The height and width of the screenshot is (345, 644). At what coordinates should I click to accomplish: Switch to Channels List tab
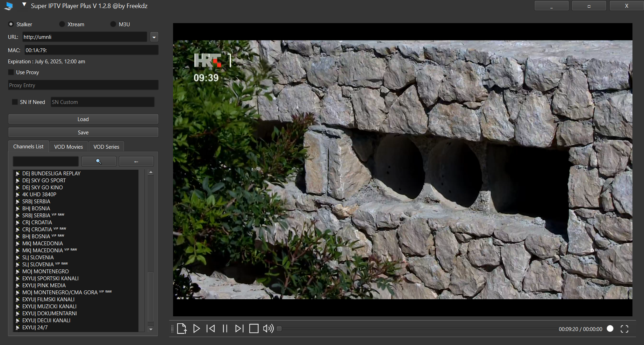coord(28,146)
